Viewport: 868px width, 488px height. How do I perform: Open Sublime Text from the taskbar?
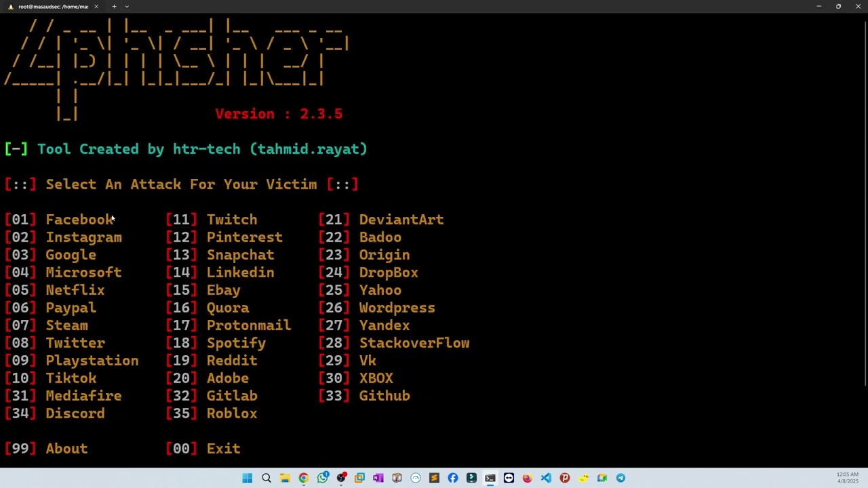point(434,478)
